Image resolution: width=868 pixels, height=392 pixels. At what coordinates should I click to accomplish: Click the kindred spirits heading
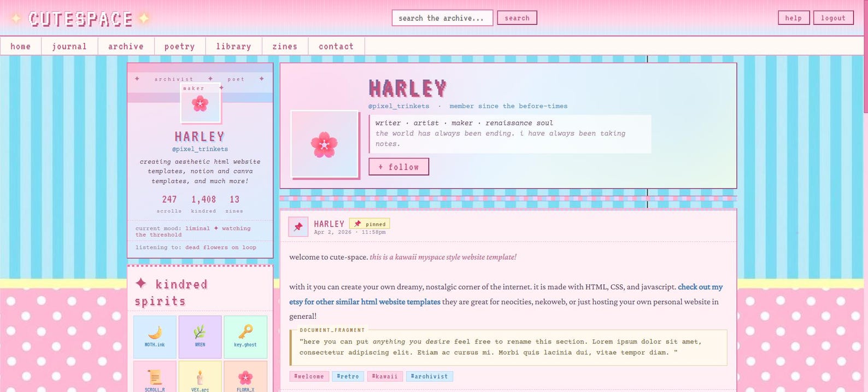coord(171,292)
